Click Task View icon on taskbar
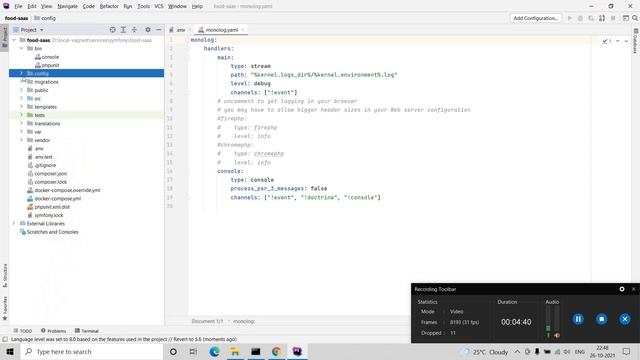Screen dimensions: 640x360 [193, 351]
